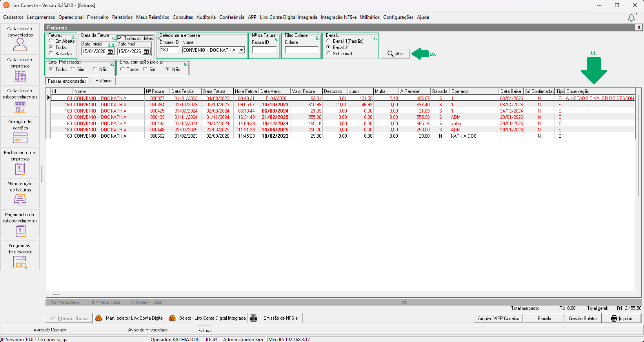Screen dimensions: 644x342
Task: Open Cadastro de empresas sidebar icon
Action: 20,69
